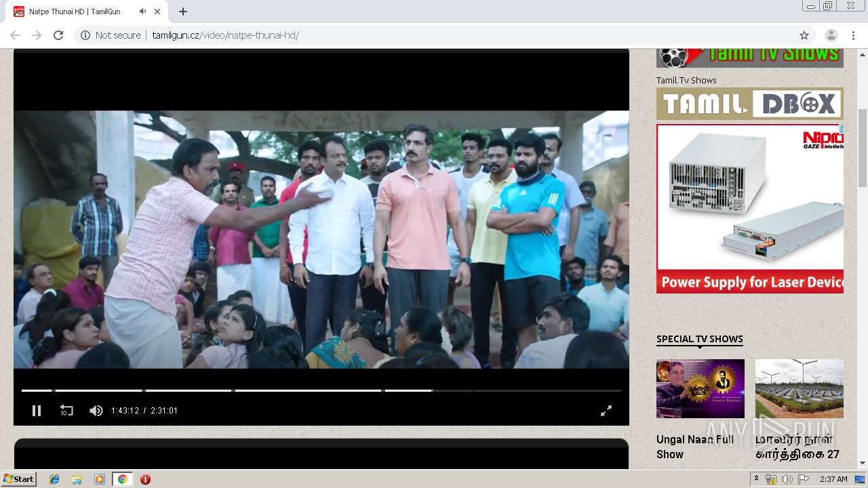This screenshot has width=868, height=488.
Task: Seek on the video progress bar
Action: click(321, 390)
